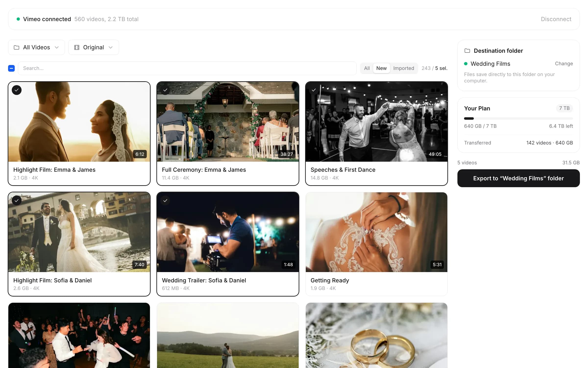Switch to the All filter tab

(367, 68)
